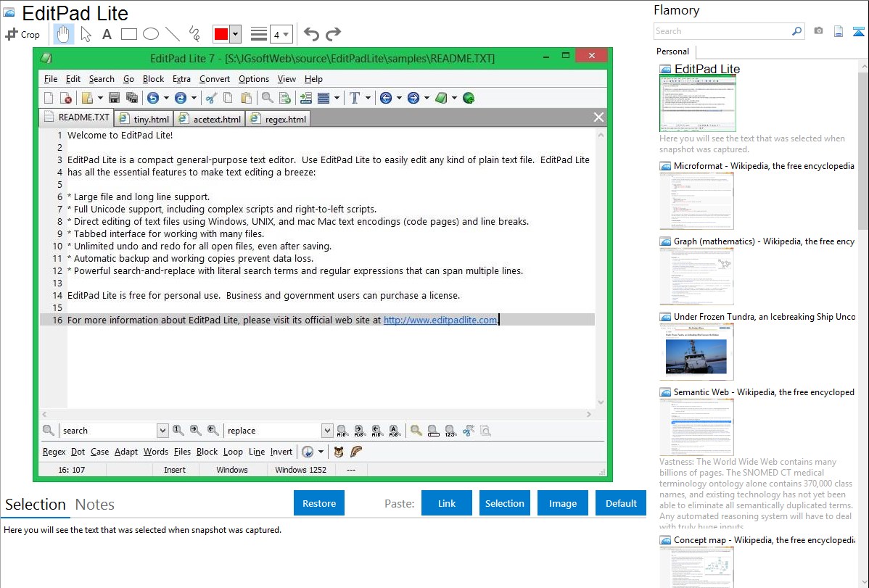Image resolution: width=869 pixels, height=588 pixels.
Task: Activate the hand pan tool
Action: tap(64, 34)
